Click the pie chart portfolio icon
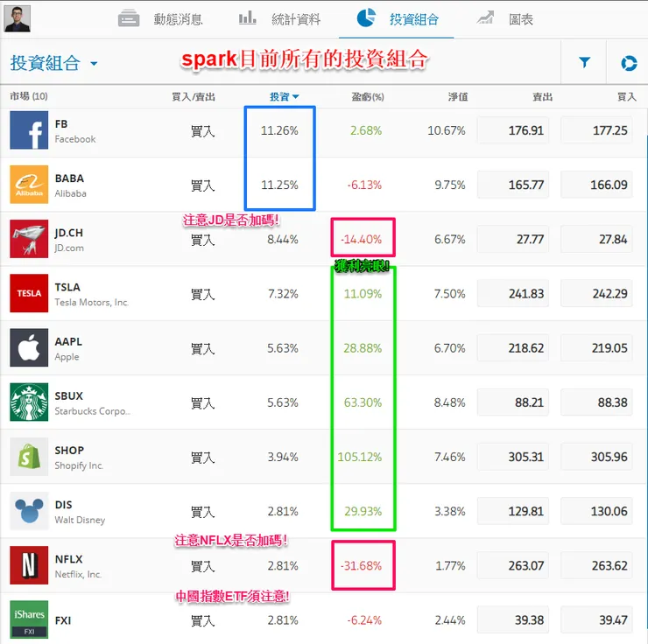Image resolution: width=648 pixels, height=644 pixels. tap(366, 17)
